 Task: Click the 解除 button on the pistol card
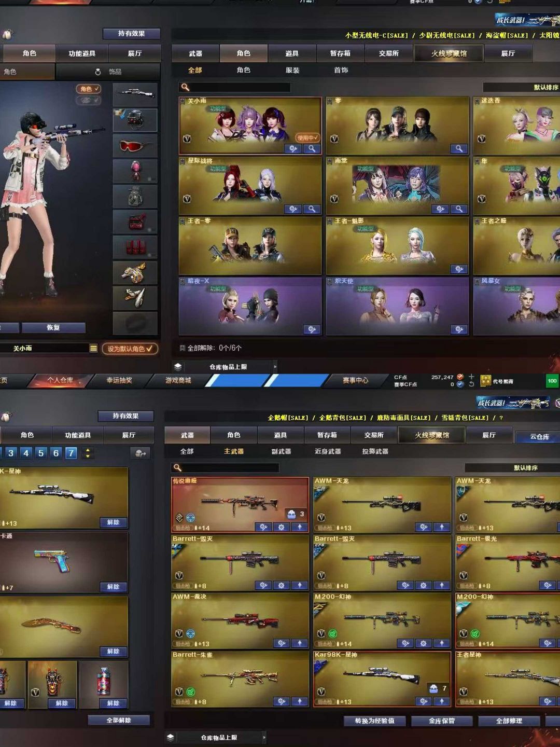(x=113, y=587)
